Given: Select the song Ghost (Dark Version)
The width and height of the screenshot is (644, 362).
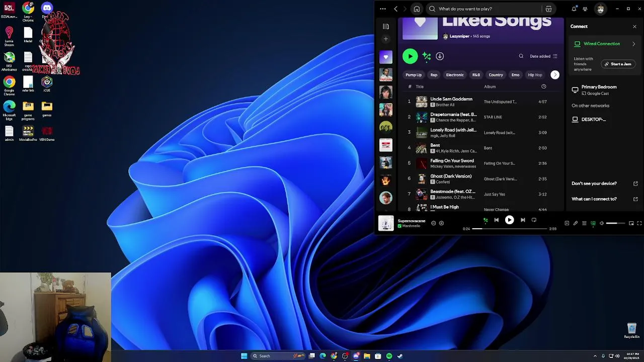Looking at the screenshot, I should point(451,176).
